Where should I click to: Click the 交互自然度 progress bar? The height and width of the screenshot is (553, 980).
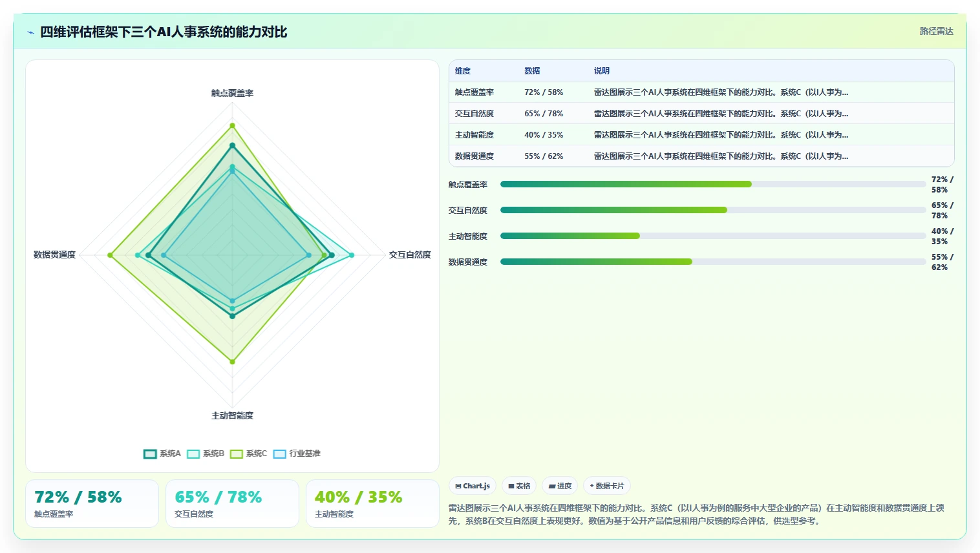tap(713, 210)
